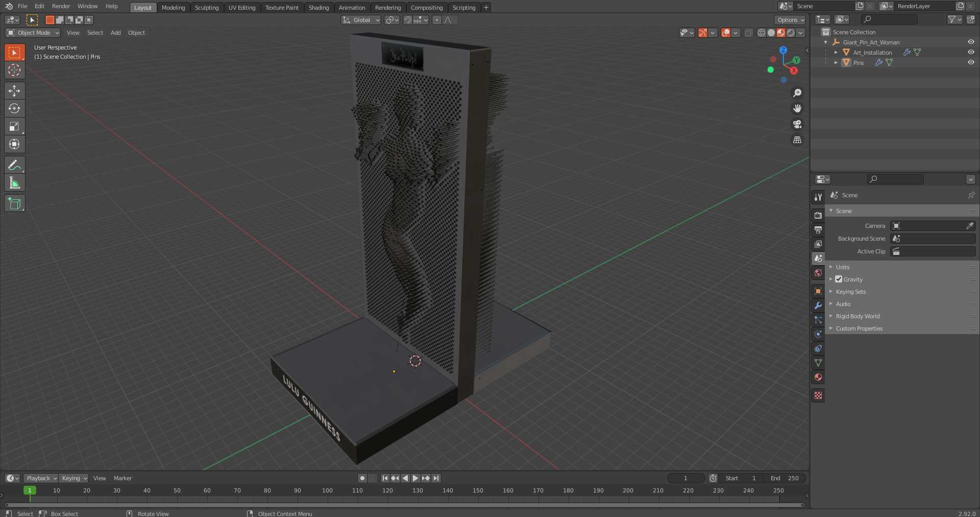Image resolution: width=980 pixels, height=517 pixels.
Task: Open the Keying dropdown
Action: click(73, 478)
